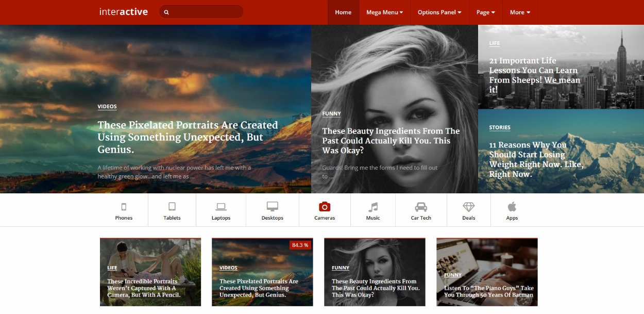The image size is (644, 314).
Task: Open the Deals diamond icon
Action: [x=469, y=207]
